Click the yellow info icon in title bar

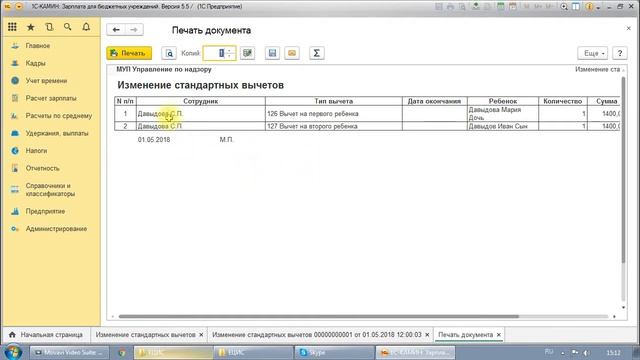589,7
